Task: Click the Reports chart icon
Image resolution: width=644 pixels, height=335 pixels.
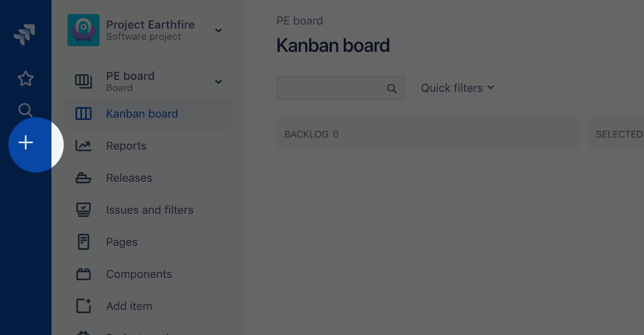Action: 83,146
